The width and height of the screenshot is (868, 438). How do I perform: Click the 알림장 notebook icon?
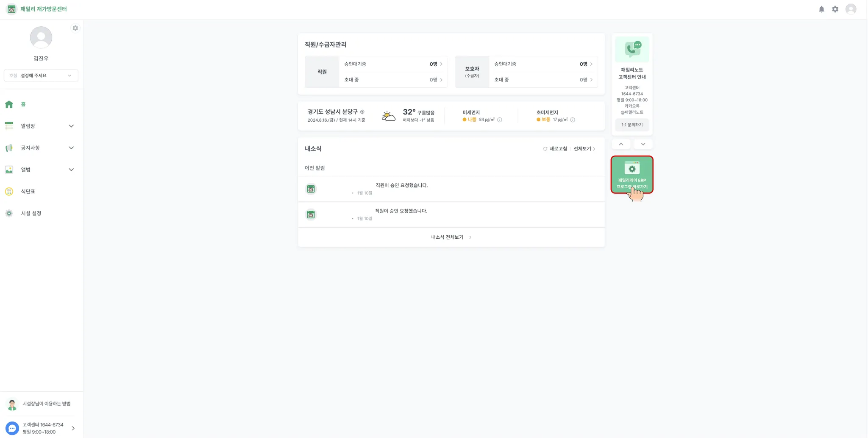tap(9, 126)
